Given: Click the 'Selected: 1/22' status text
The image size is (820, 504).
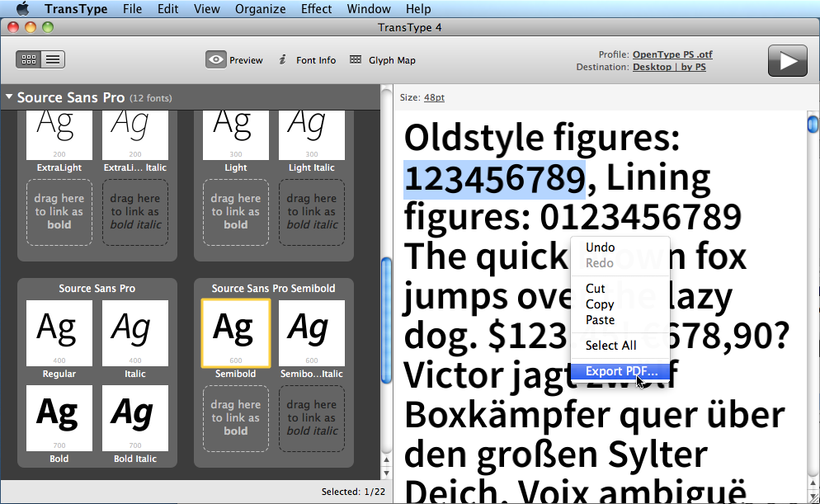Looking at the screenshot, I should (x=354, y=492).
